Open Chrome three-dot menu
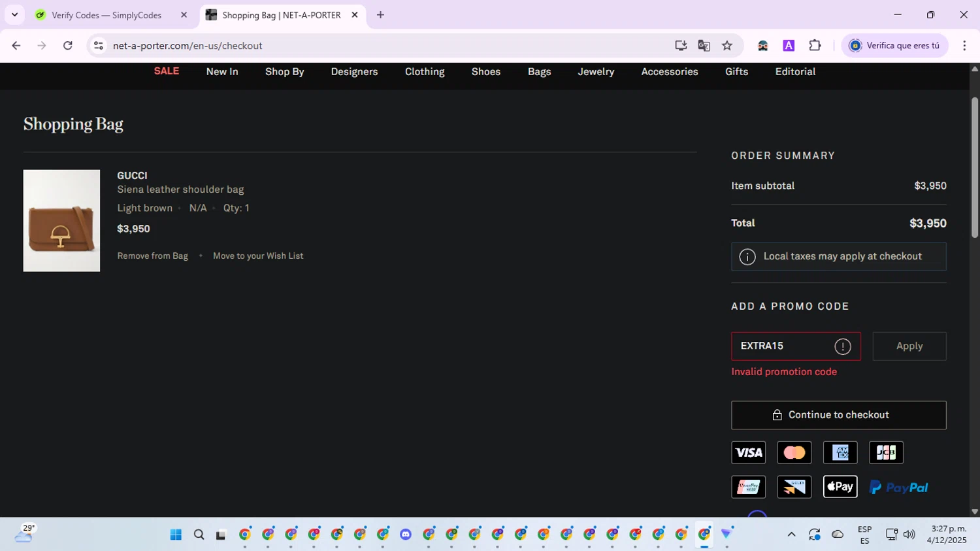The height and width of the screenshot is (551, 980). click(x=964, y=46)
